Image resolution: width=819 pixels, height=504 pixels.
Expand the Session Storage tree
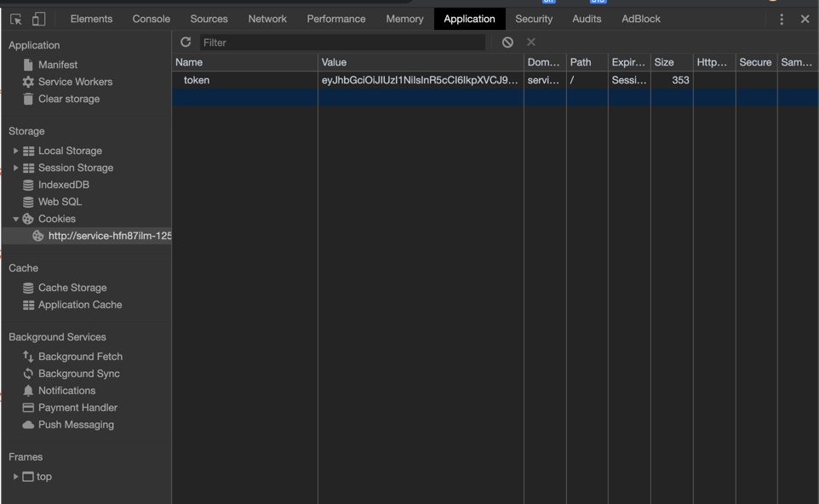[x=15, y=168]
